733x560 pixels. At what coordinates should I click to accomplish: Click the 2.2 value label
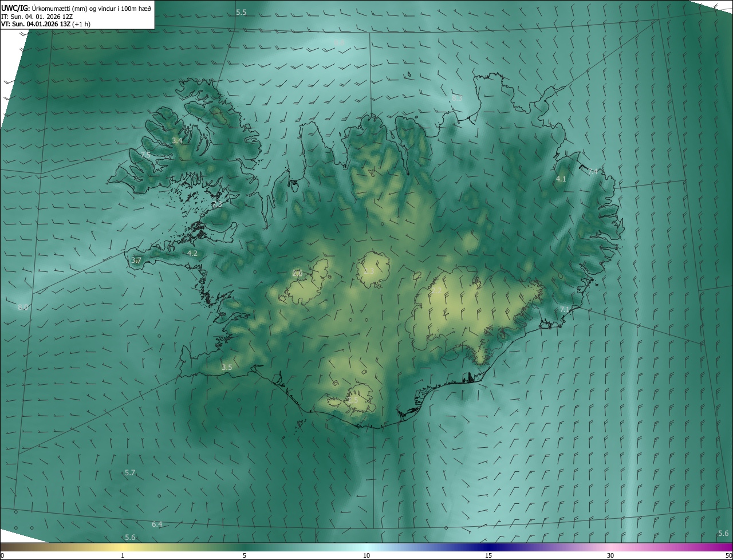(436, 291)
